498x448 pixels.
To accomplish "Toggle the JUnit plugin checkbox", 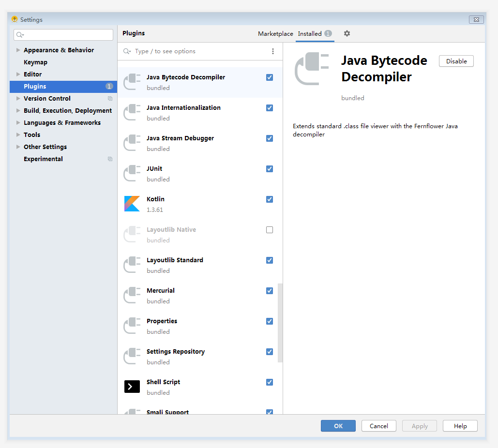I will (270, 169).
